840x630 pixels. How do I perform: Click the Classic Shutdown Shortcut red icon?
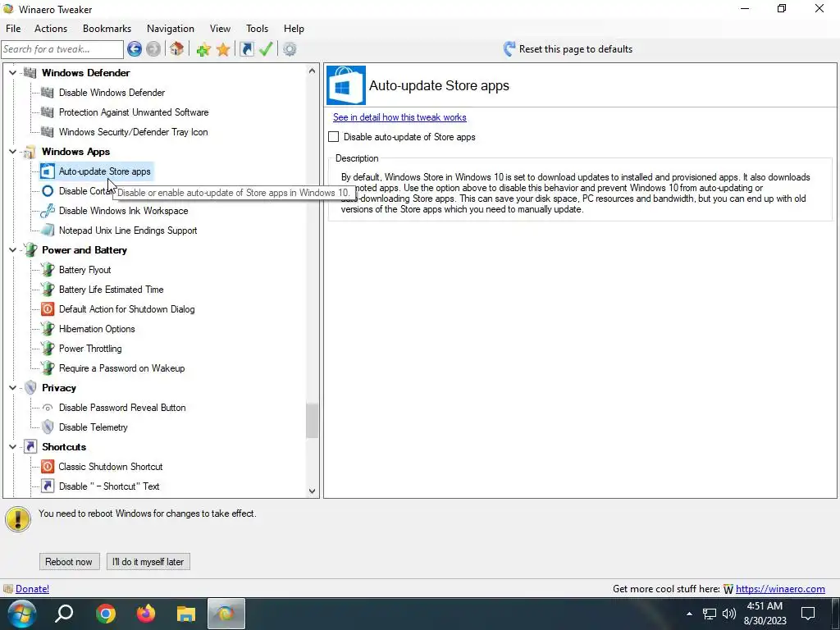click(x=47, y=467)
